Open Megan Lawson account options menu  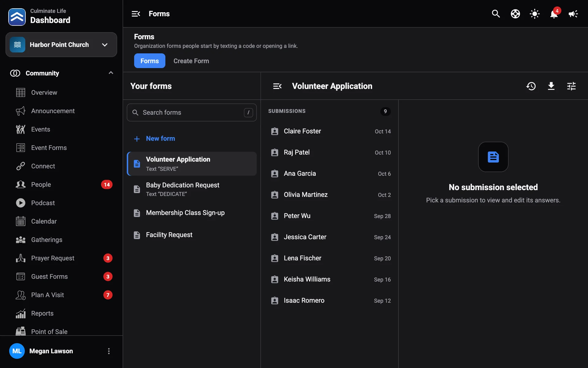tap(109, 351)
